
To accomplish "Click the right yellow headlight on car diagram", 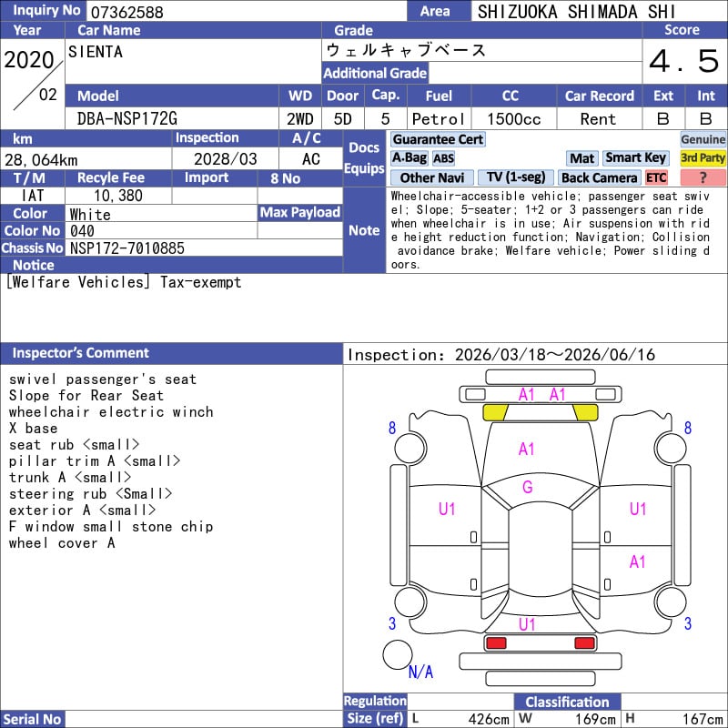I will coord(585,412).
